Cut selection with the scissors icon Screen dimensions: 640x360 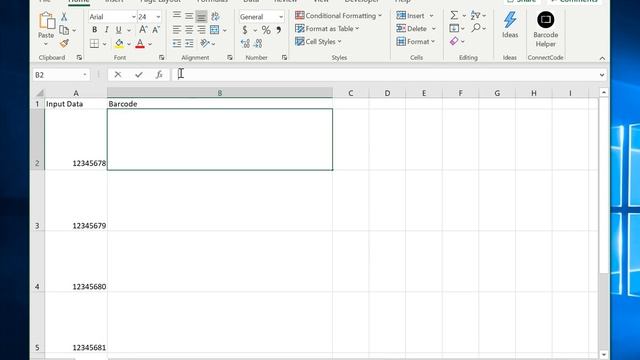click(64, 17)
